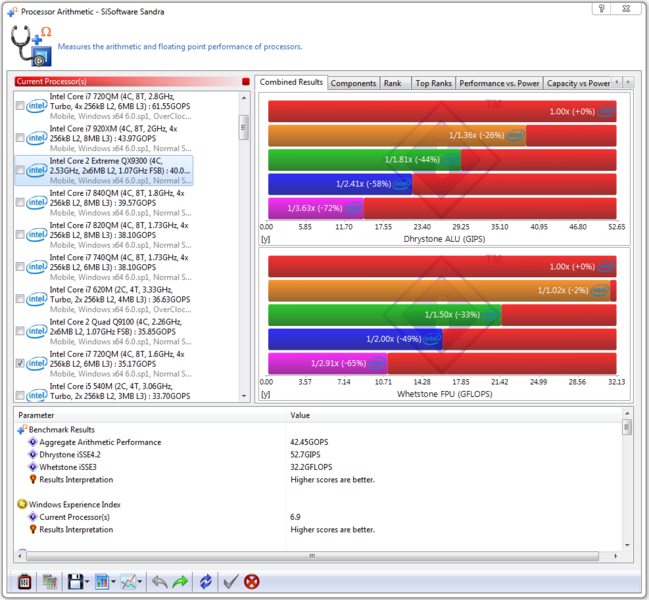Click the [y] axis toggle under the Dhrystone chart

(265, 239)
